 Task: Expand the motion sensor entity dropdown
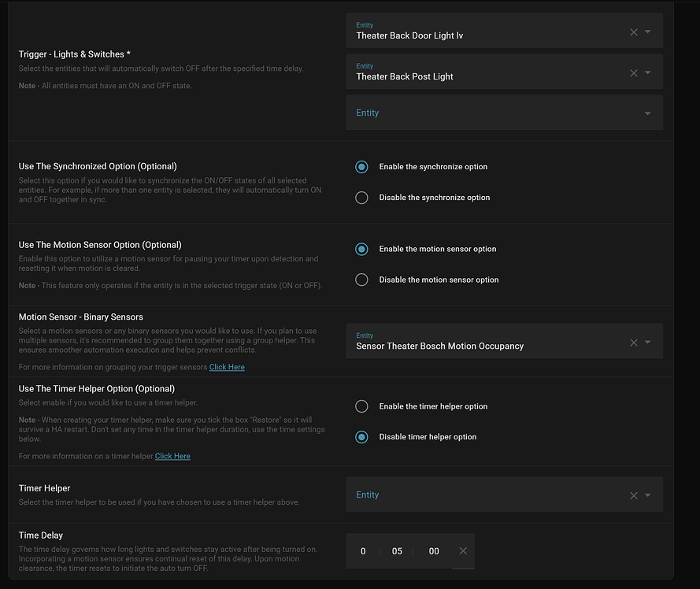pyautogui.click(x=648, y=343)
